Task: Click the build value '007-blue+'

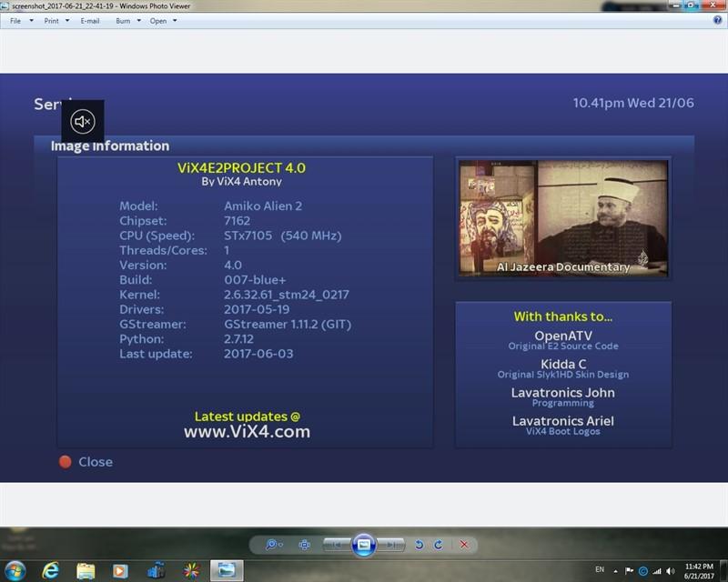Action: pyautogui.click(x=256, y=280)
